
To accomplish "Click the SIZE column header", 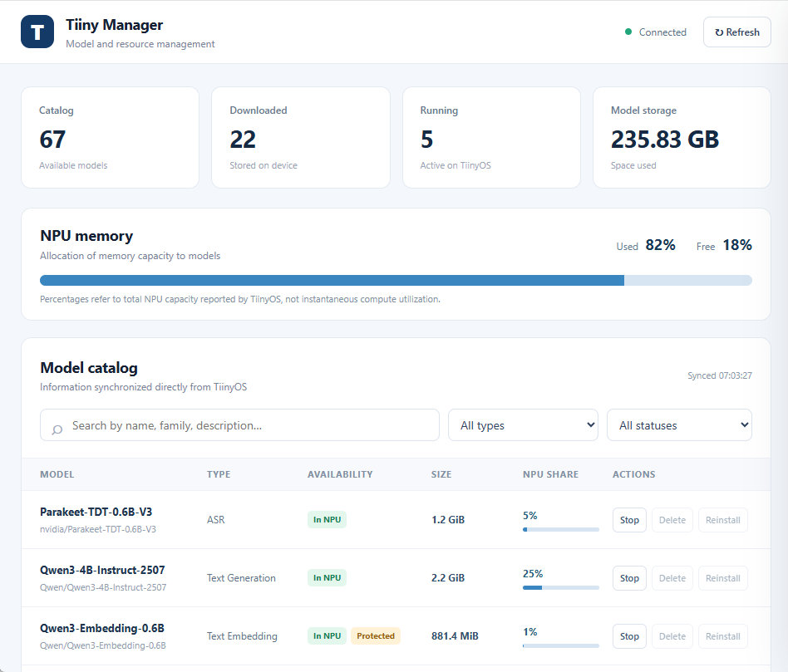I will point(441,474).
